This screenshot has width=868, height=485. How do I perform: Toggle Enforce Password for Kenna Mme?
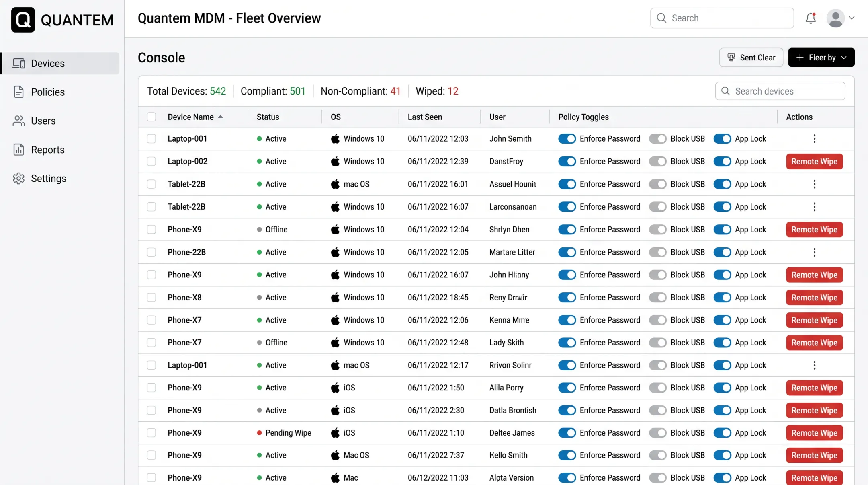(x=567, y=320)
